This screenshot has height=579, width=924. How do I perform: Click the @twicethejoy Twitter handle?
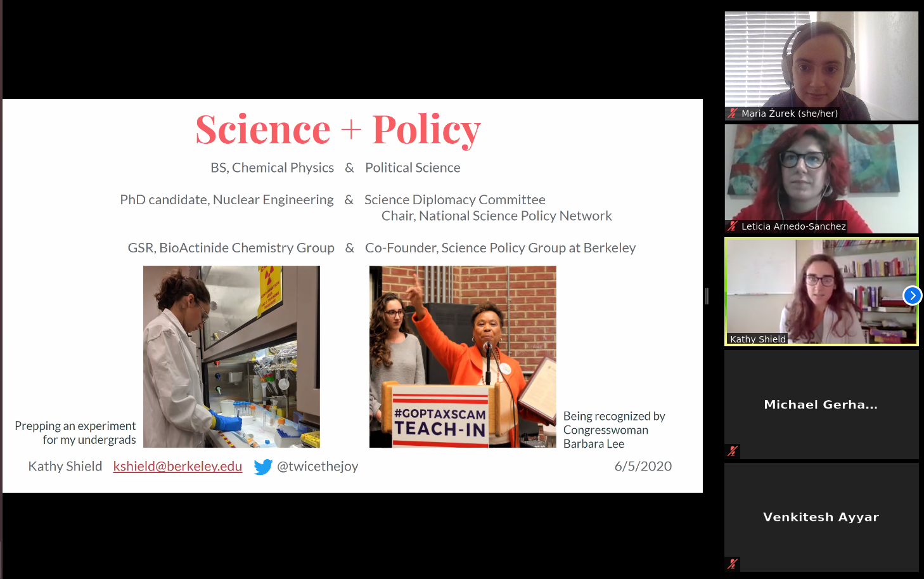click(x=318, y=466)
